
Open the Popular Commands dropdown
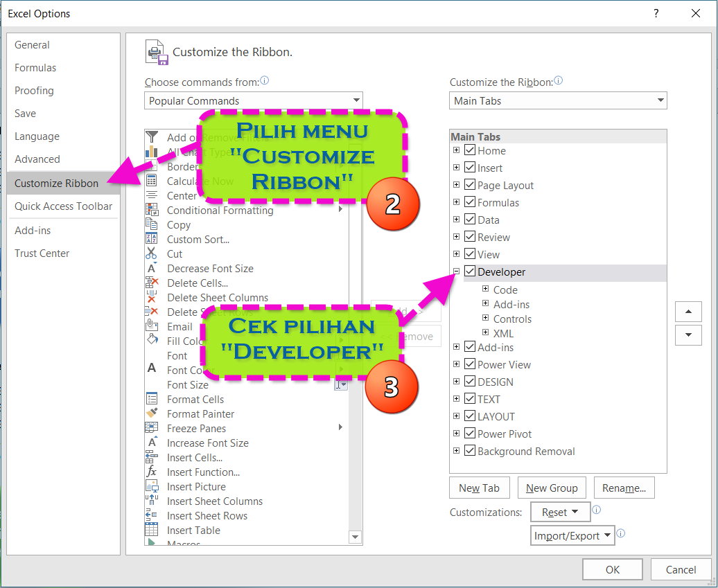[x=253, y=100]
